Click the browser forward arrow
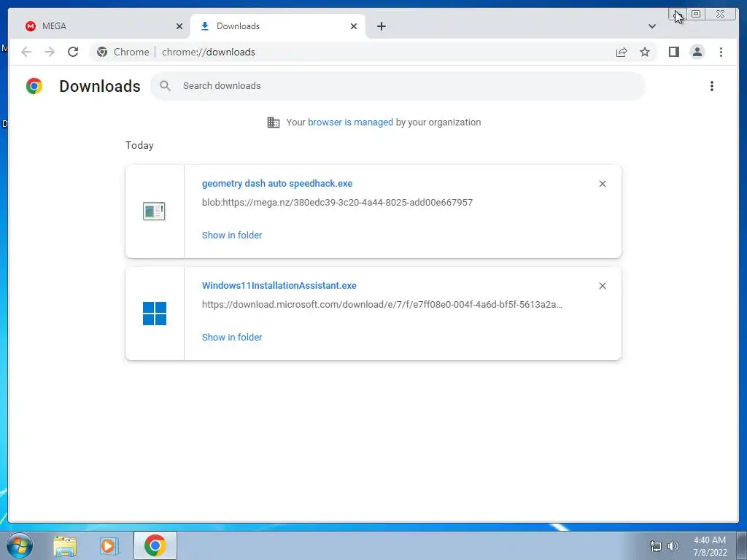This screenshot has width=747, height=560. click(50, 52)
